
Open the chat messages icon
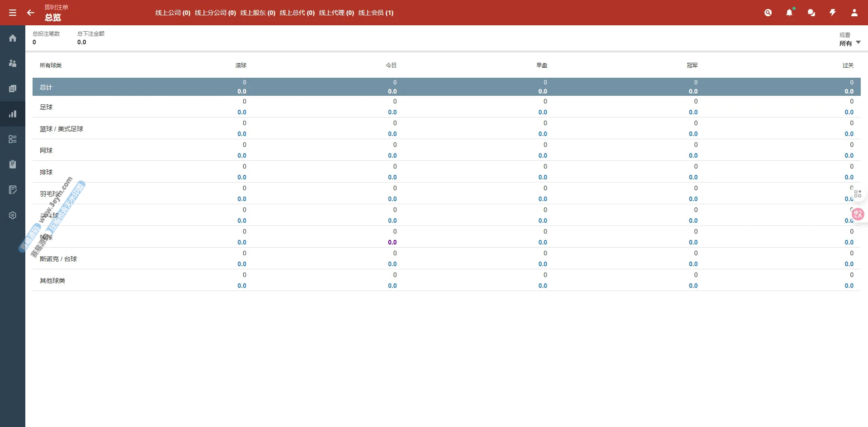(x=811, y=13)
